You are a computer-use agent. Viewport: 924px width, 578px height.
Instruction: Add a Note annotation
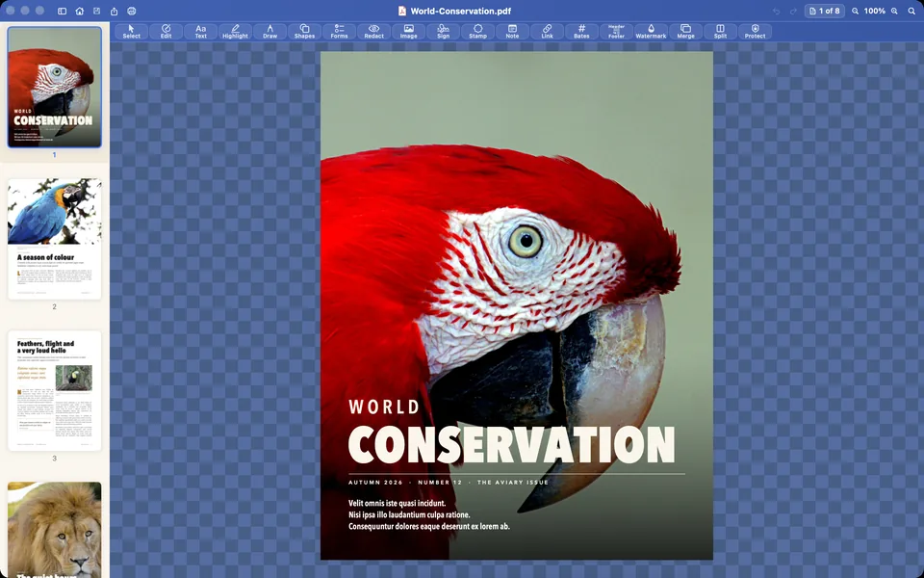tap(513, 31)
